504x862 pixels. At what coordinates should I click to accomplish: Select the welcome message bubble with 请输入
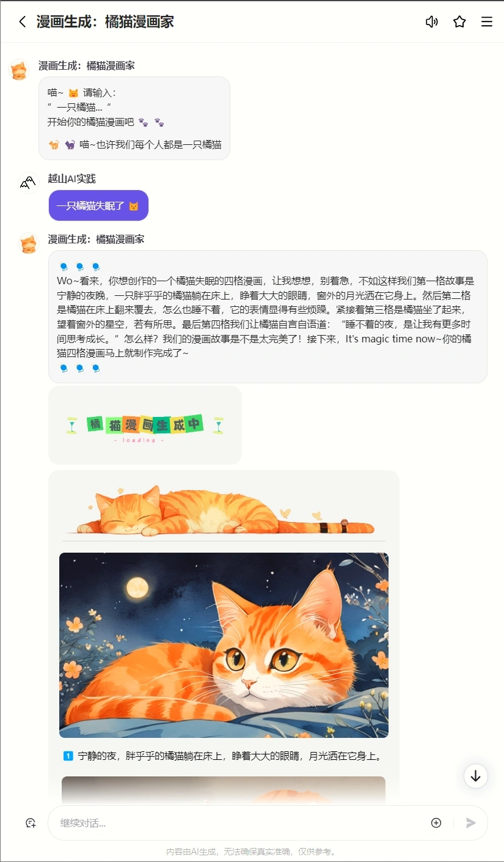134,119
